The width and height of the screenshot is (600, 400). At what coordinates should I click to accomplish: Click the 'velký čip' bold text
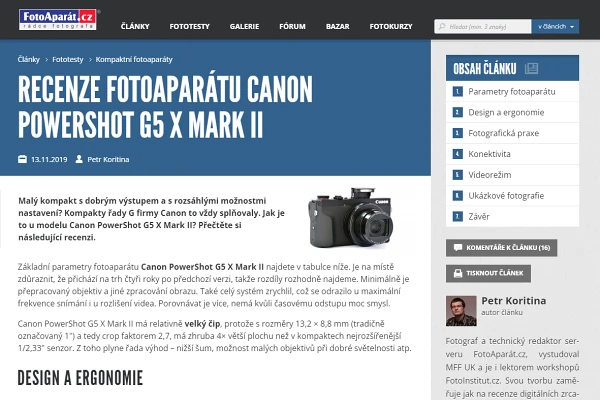click(x=202, y=324)
